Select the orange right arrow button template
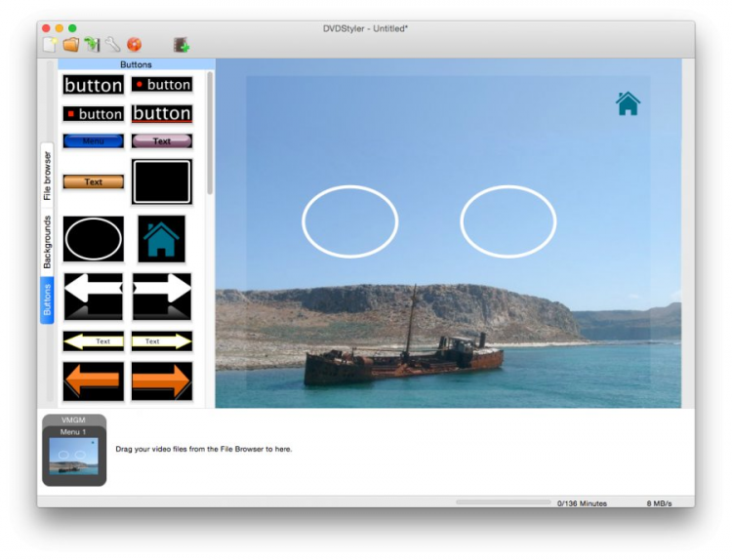The width and height of the screenshot is (732, 560). (x=161, y=381)
